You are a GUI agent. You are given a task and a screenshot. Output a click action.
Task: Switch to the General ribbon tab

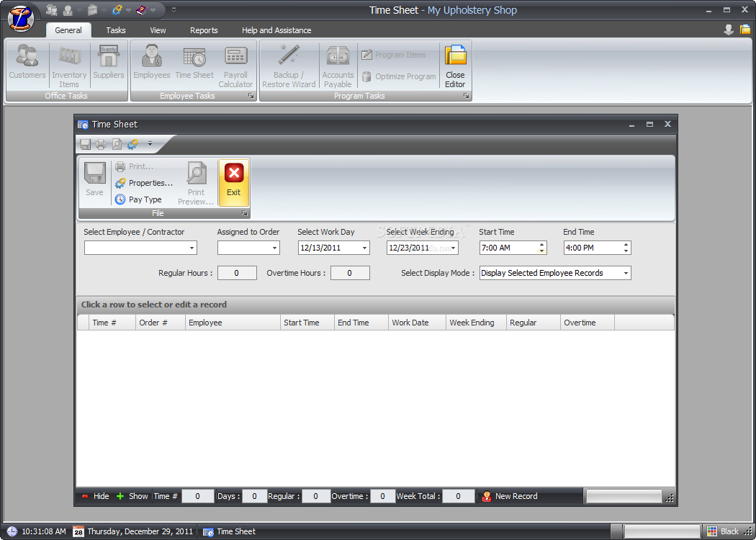pos(68,30)
